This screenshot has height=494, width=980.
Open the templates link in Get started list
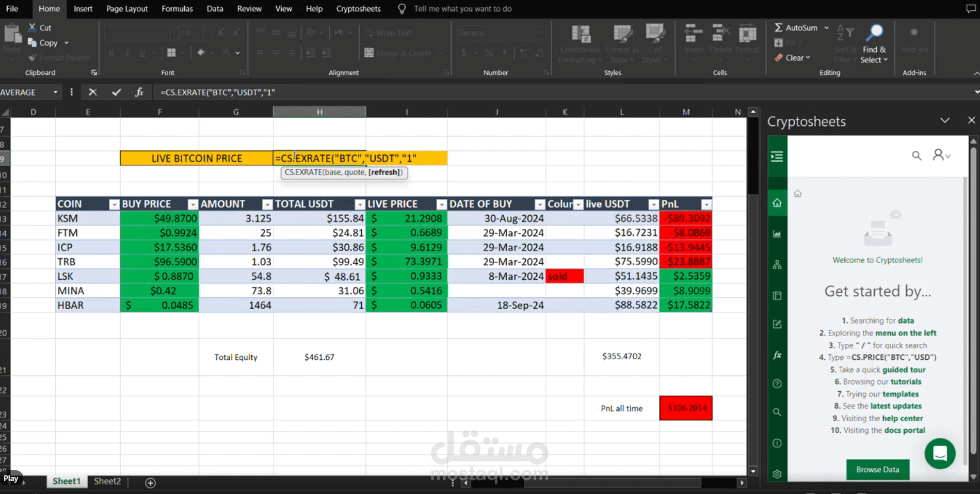pyautogui.click(x=901, y=394)
